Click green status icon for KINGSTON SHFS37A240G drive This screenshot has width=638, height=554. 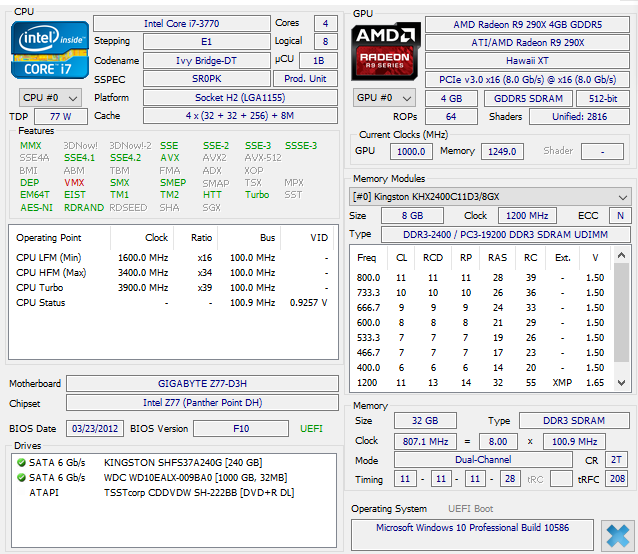22,463
